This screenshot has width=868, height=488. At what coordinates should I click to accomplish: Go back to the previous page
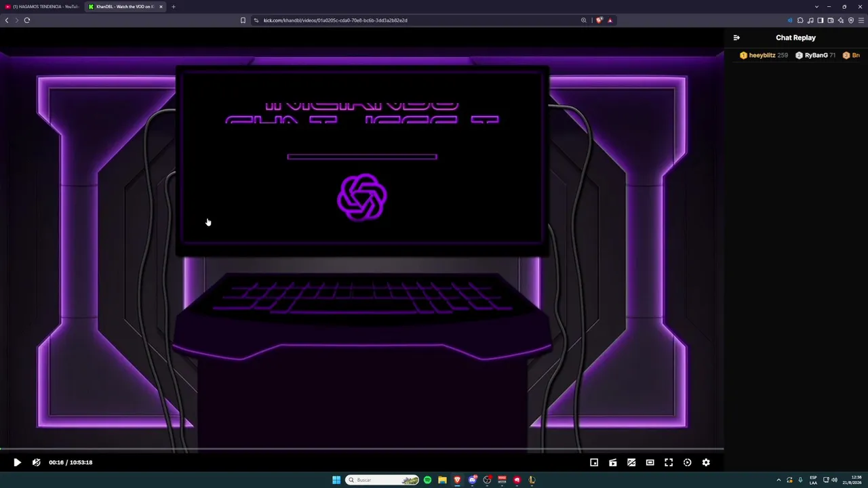pos(7,20)
